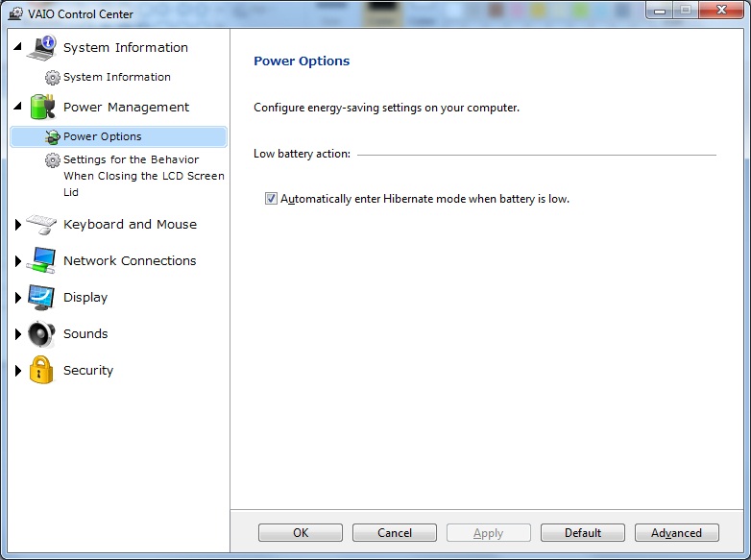751x560 pixels.
Task: Collapse the Power Management category arrow
Action: [x=18, y=106]
